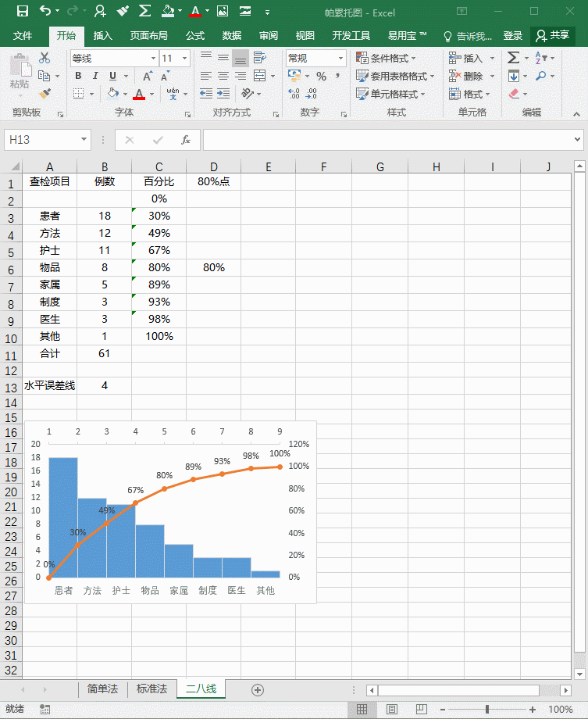Screen dimensions: 588x719
Task: Increase indent in the alignment group
Action: 223,94
